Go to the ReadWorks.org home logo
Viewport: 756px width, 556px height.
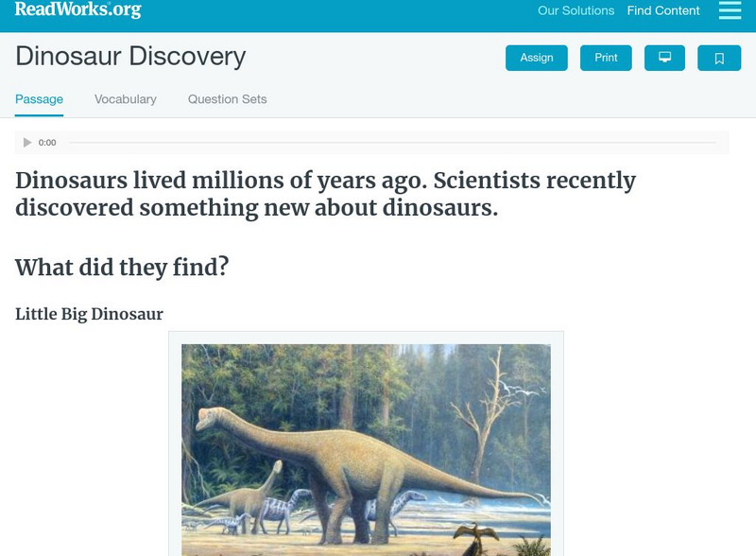[77, 10]
